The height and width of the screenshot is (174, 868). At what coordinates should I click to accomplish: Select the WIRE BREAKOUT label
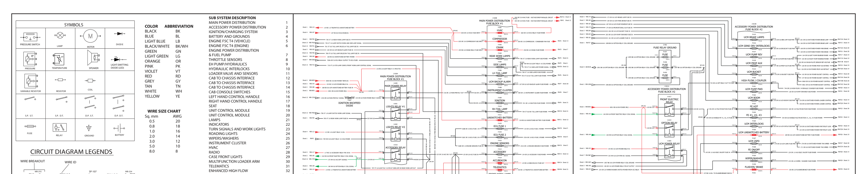point(33,161)
